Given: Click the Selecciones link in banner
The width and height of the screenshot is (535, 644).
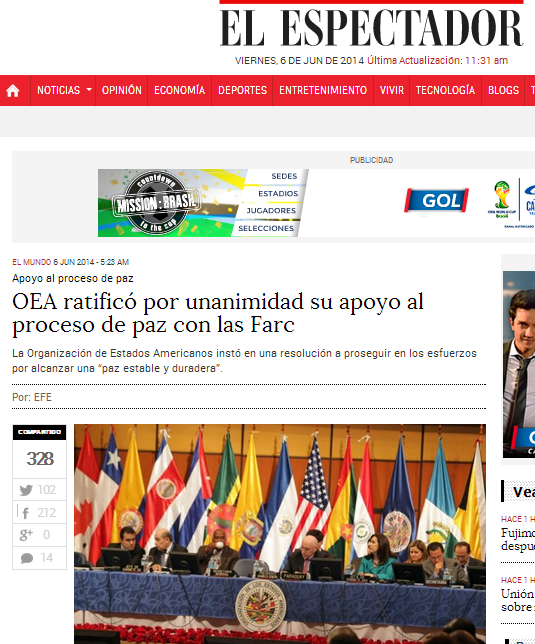Looking at the screenshot, I should [x=266, y=228].
